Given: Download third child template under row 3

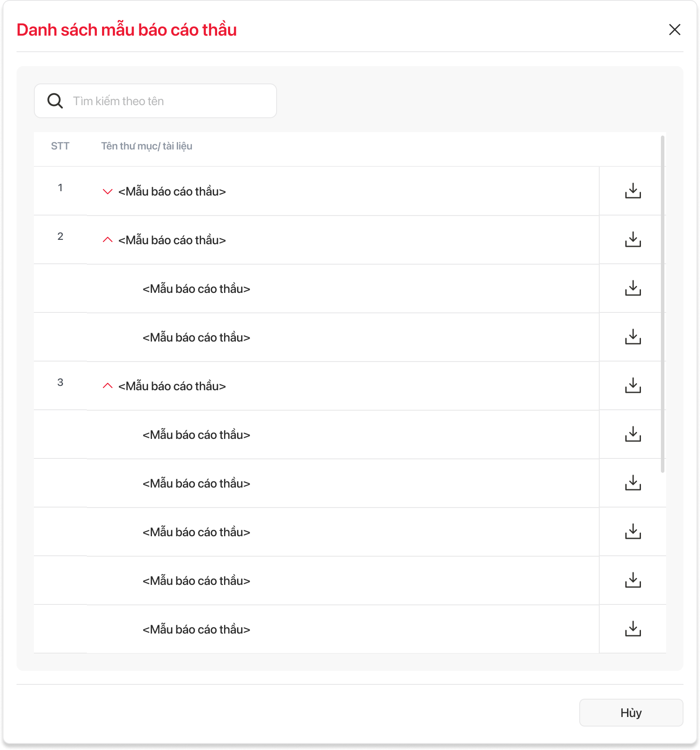Looking at the screenshot, I should (633, 531).
